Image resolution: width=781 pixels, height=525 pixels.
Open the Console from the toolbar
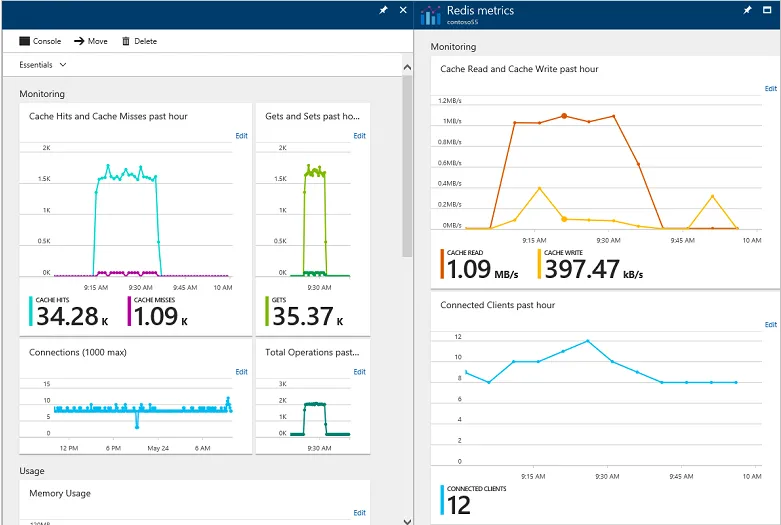coord(40,41)
